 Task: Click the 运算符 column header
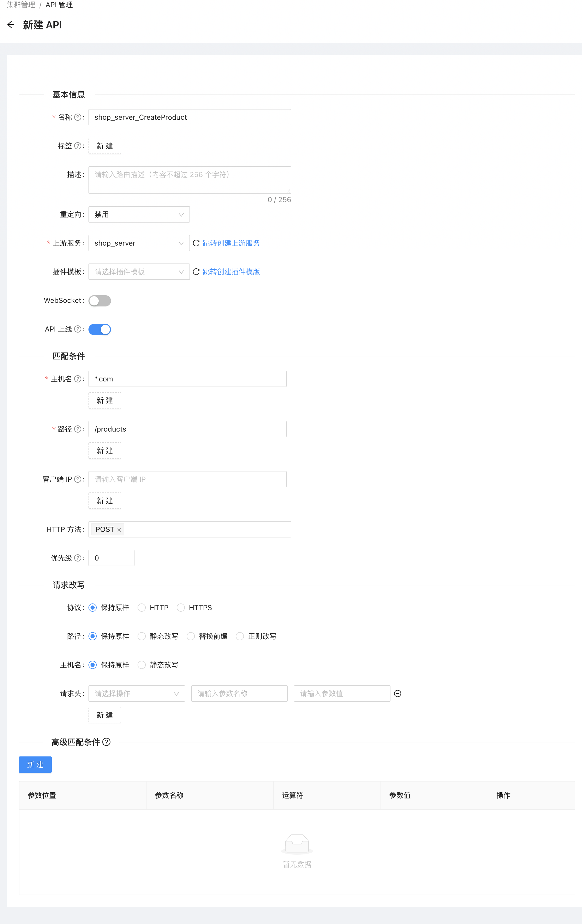coord(327,796)
